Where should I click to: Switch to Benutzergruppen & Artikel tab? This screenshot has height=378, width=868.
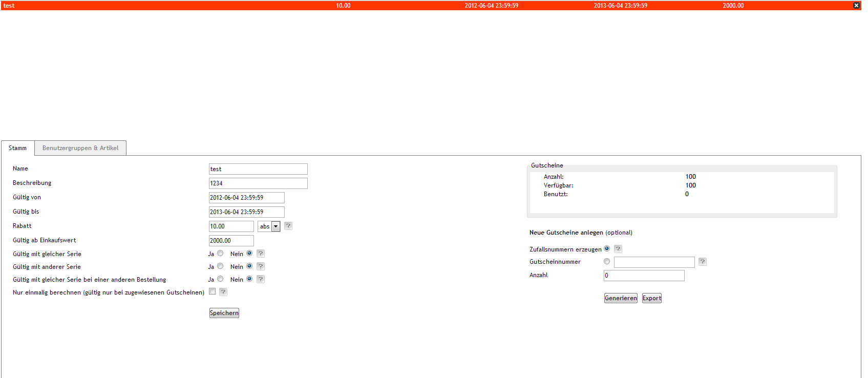click(x=80, y=148)
